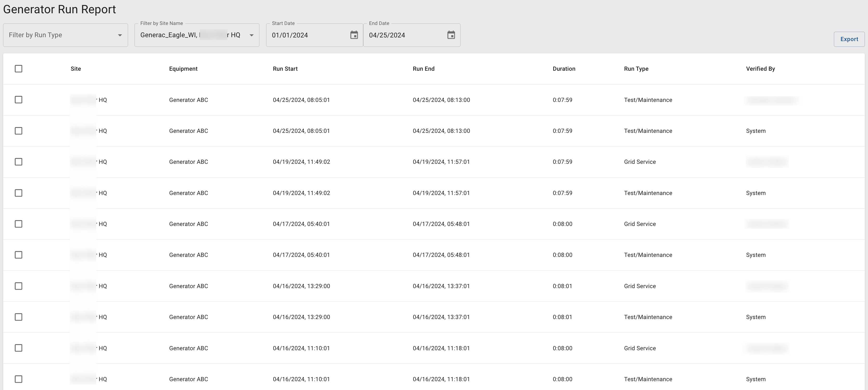868x390 pixels.
Task: Open the End Date calendar picker icon
Action: pos(451,35)
